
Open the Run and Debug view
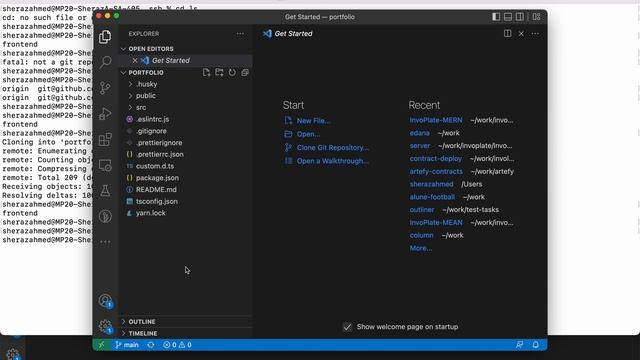[105, 113]
